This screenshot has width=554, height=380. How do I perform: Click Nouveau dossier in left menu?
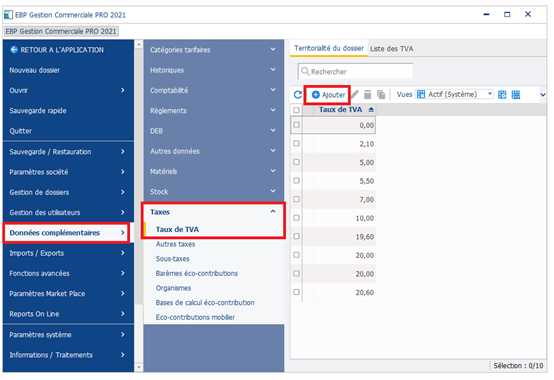(x=68, y=70)
